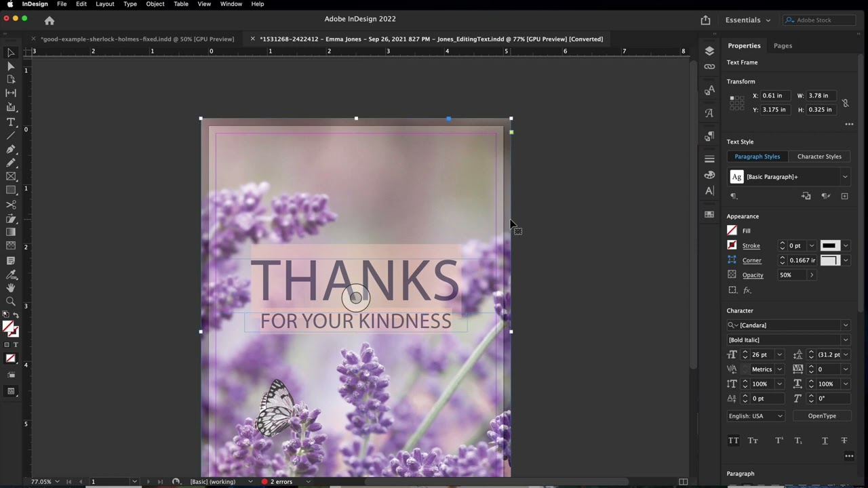Open the Essentials workspace switcher
The width and height of the screenshot is (868, 488).
(x=748, y=20)
